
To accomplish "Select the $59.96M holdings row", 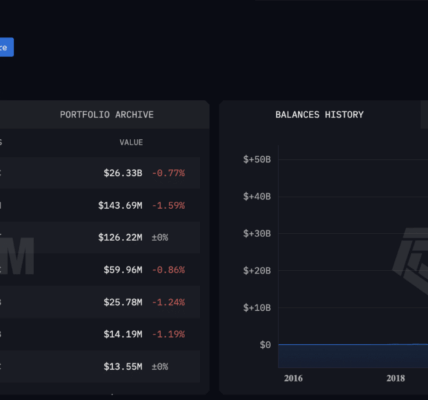I will point(99,270).
